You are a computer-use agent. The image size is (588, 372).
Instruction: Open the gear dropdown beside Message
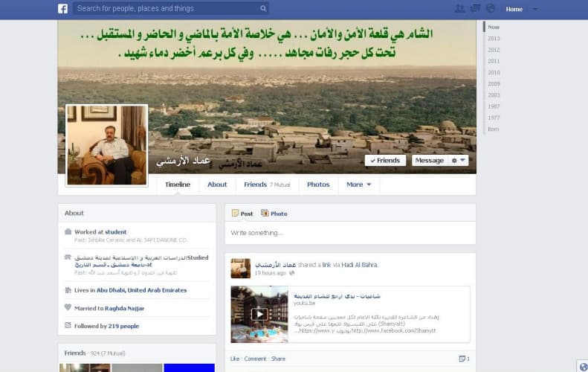[458, 160]
